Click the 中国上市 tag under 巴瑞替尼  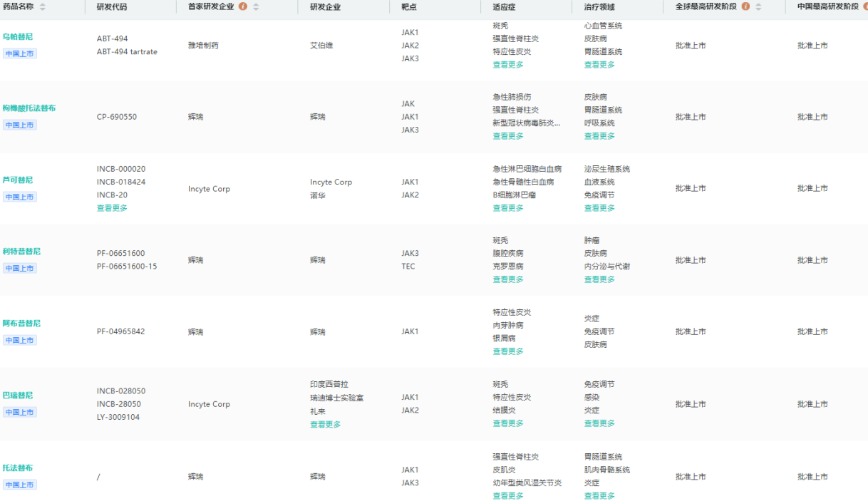pyautogui.click(x=19, y=412)
